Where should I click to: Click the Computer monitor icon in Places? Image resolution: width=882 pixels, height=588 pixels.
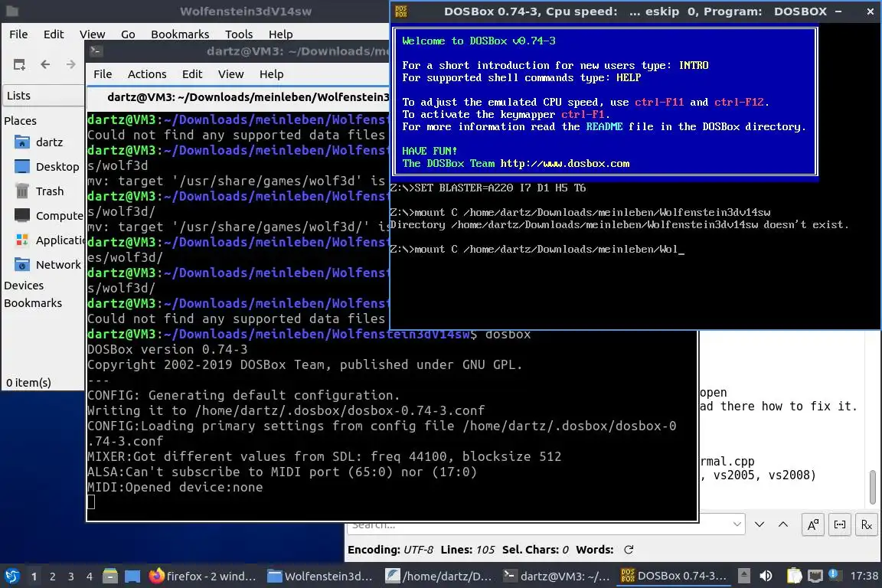22,215
